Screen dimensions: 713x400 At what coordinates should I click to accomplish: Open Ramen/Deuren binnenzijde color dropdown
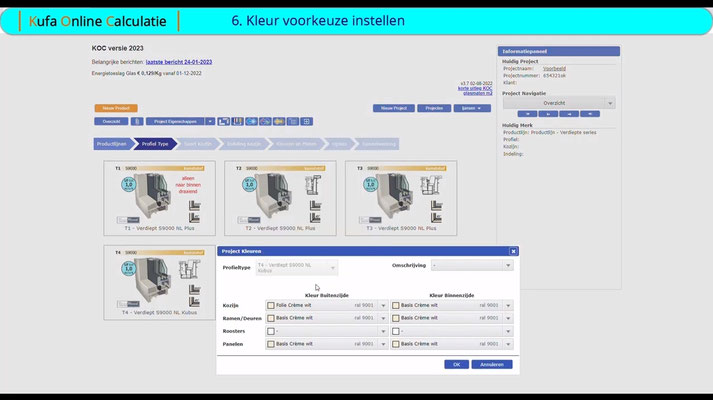pyautogui.click(x=508, y=318)
